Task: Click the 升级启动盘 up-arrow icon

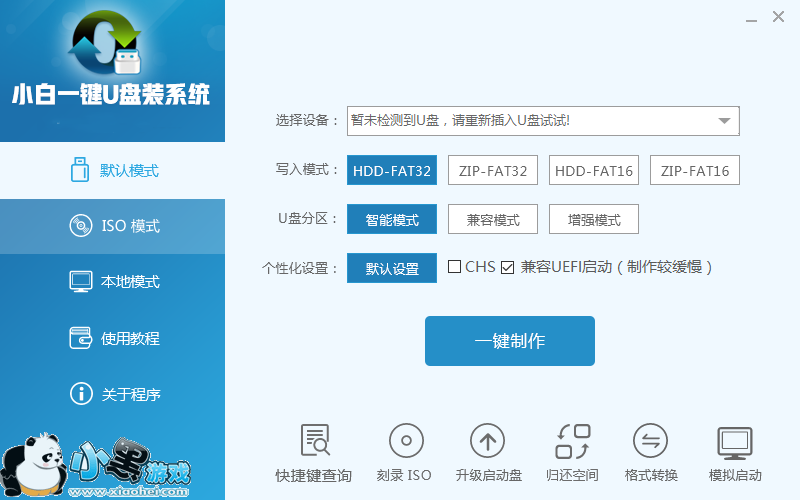Action: (487, 440)
